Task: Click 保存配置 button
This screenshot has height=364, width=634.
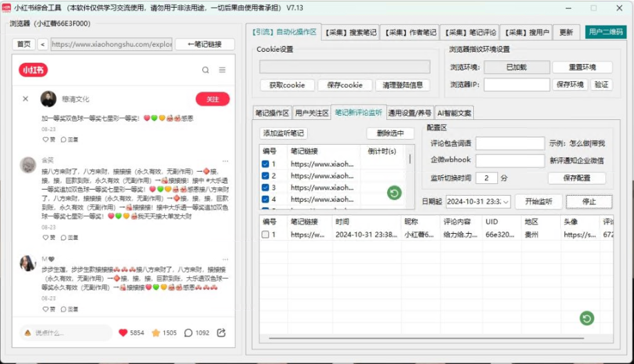Action: point(577,178)
